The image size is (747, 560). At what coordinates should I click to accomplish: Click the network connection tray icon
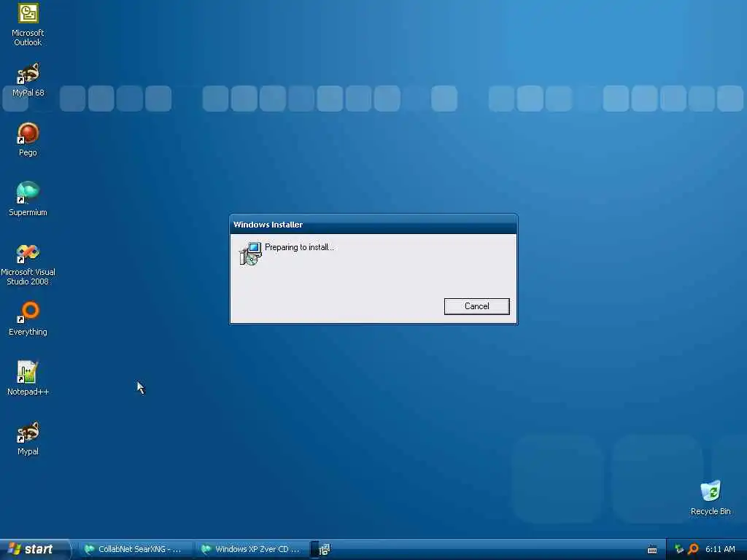[679, 550]
